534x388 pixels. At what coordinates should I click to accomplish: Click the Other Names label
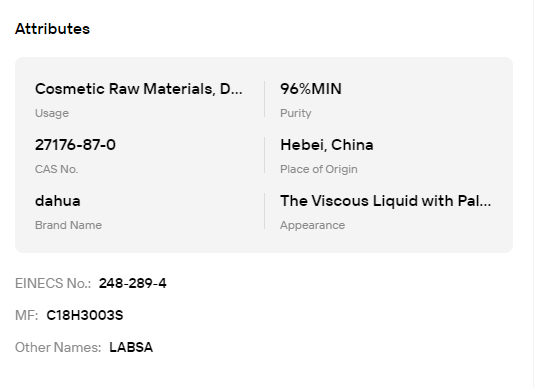pos(58,347)
